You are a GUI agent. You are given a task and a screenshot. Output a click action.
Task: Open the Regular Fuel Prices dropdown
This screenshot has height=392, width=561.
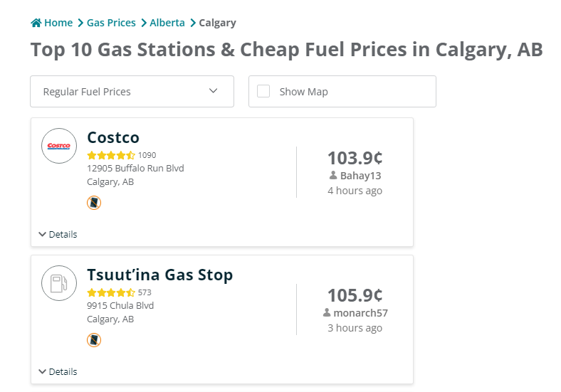132,91
